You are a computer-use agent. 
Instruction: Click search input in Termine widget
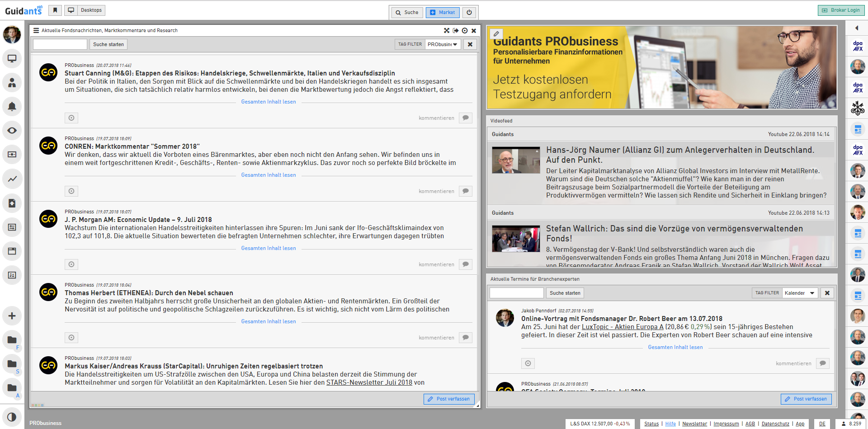click(x=517, y=293)
